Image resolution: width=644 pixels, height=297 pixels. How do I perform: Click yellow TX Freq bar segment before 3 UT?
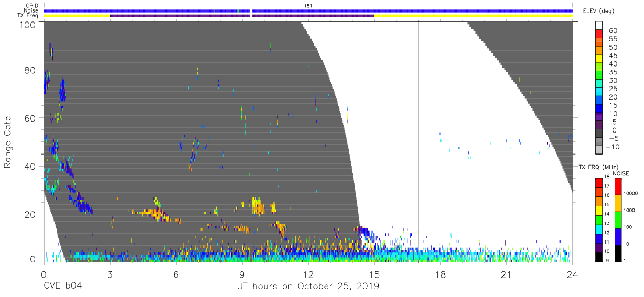pos(77,16)
